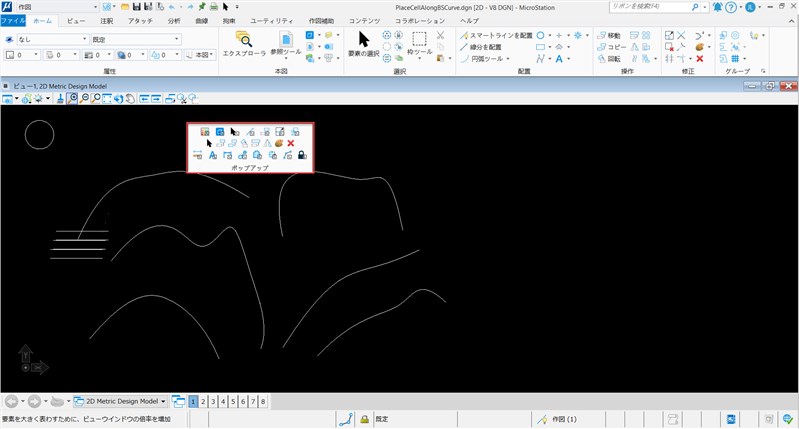Open the transparency 0 dropdown

tap(165, 55)
